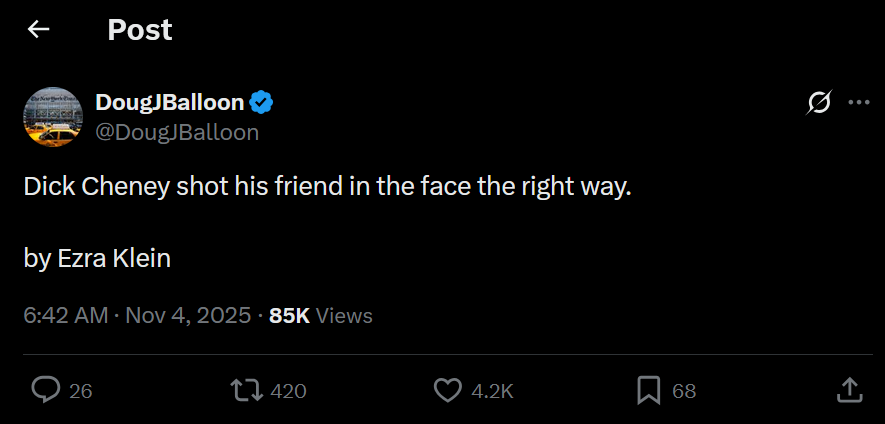The image size is (885, 424).
Task: View the 85K Views analytics
Action: 320,316
